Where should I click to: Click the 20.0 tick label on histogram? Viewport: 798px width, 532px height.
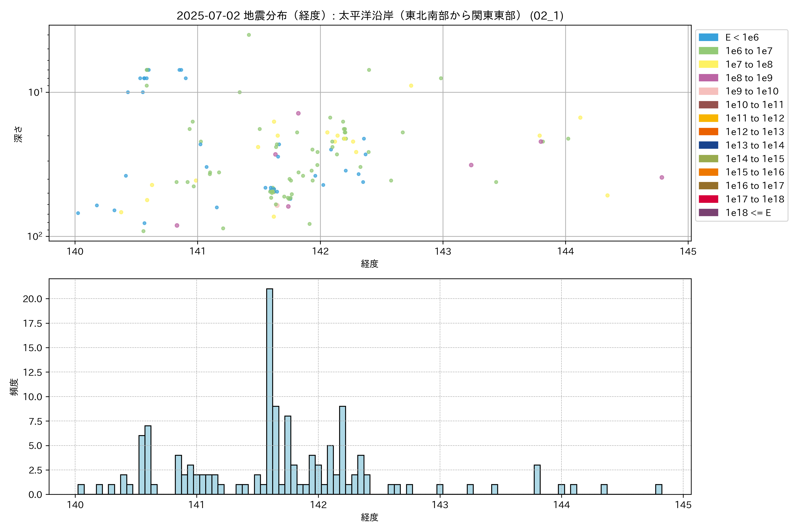pyautogui.click(x=33, y=299)
